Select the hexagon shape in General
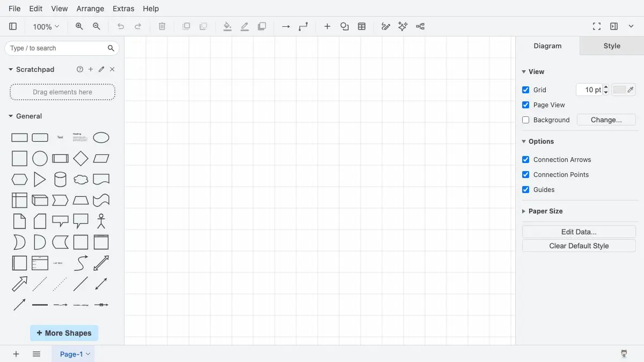This screenshot has height=362, width=644. [19, 179]
